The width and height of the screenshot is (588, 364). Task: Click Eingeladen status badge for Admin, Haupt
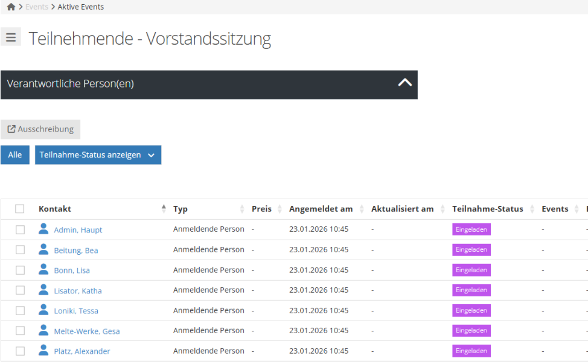(471, 229)
